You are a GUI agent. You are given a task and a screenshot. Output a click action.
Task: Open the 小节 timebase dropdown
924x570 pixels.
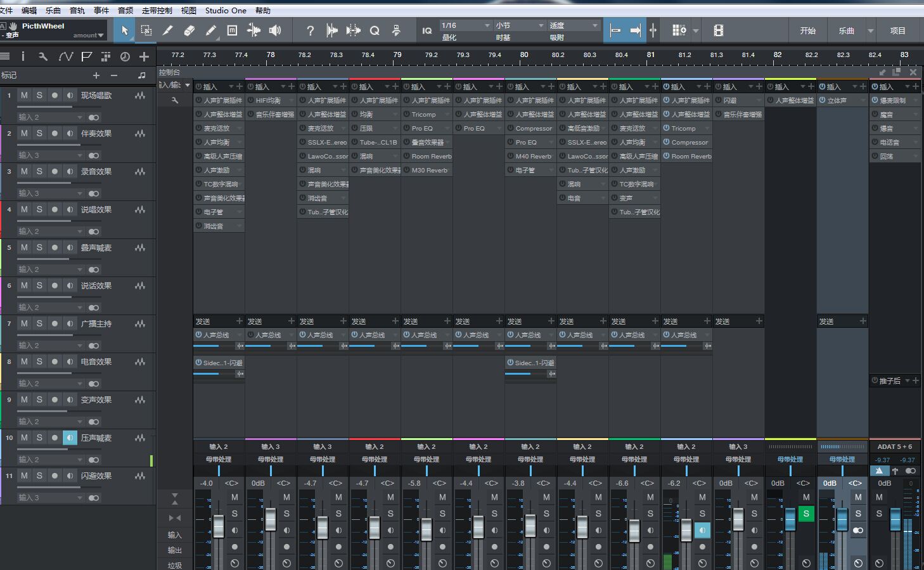(x=520, y=25)
